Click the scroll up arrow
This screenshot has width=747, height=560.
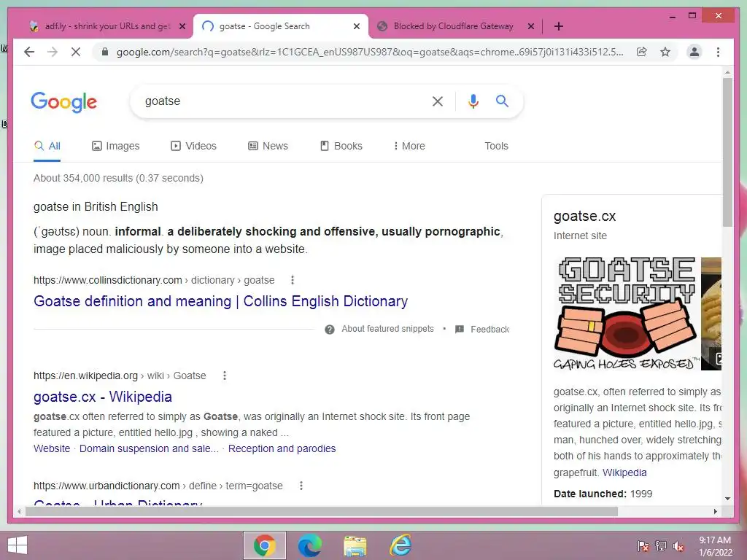click(x=727, y=72)
